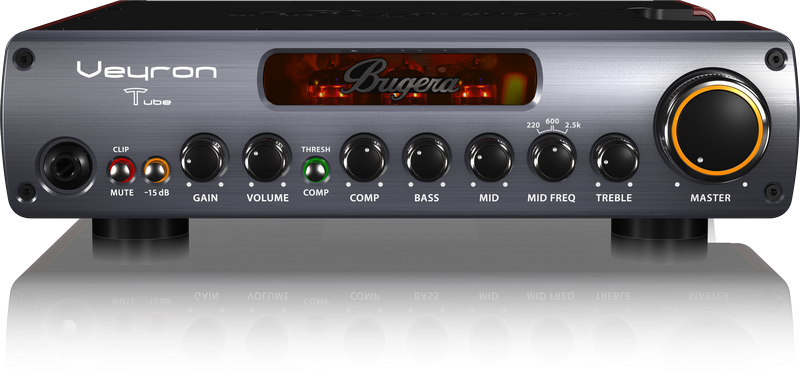Click the GAIN knob
The width and height of the screenshot is (800, 384).
pos(204,158)
